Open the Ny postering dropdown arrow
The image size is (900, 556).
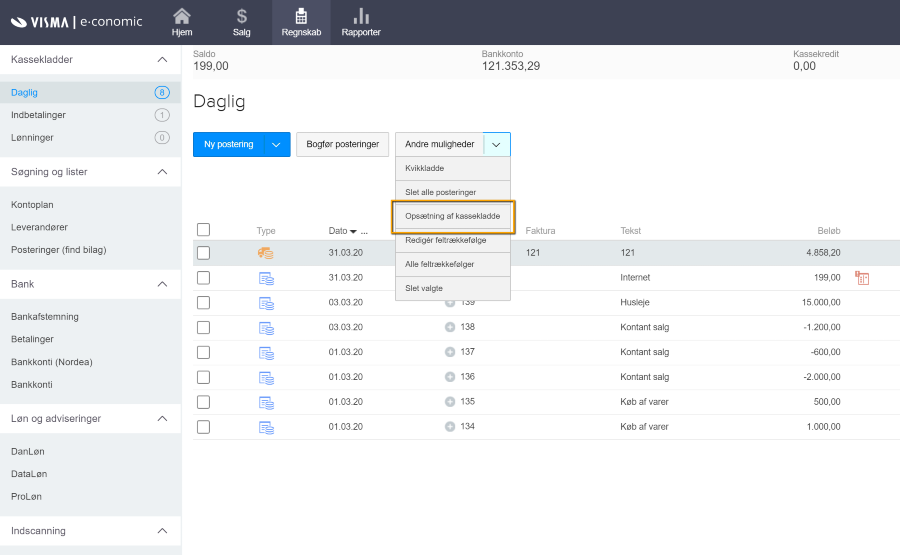277,145
